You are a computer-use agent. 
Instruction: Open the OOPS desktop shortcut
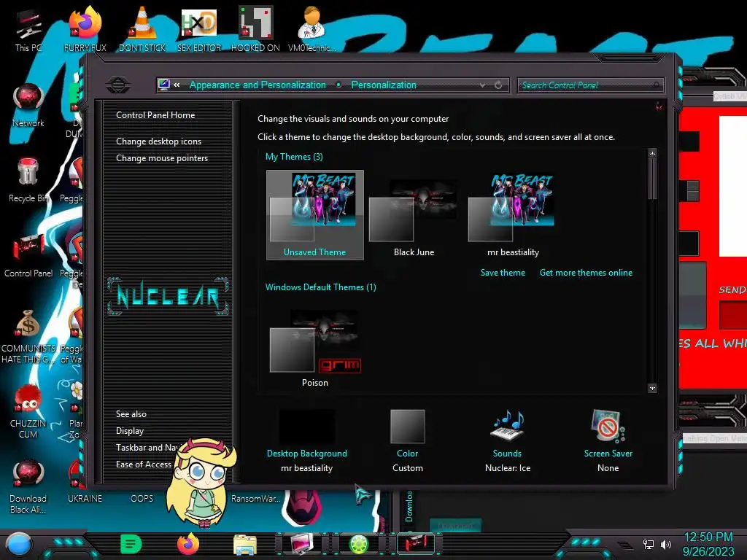142,499
